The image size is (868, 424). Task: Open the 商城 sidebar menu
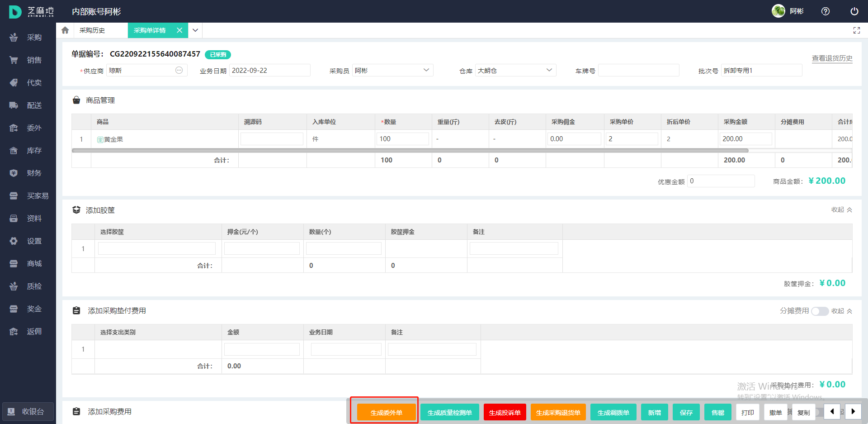(28, 264)
